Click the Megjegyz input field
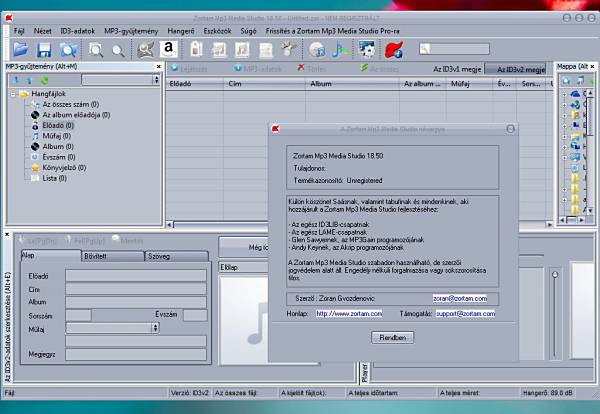Screen dimensions: 600x414 tap(136, 355)
